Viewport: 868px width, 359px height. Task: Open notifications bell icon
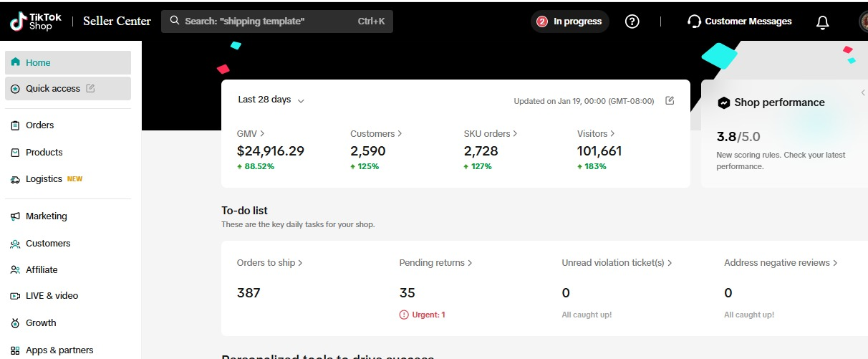822,22
